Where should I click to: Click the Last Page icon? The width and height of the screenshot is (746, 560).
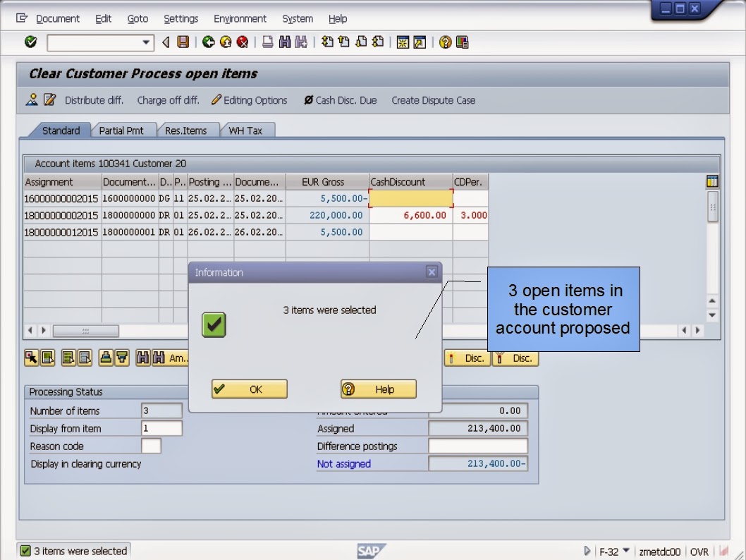378,42
